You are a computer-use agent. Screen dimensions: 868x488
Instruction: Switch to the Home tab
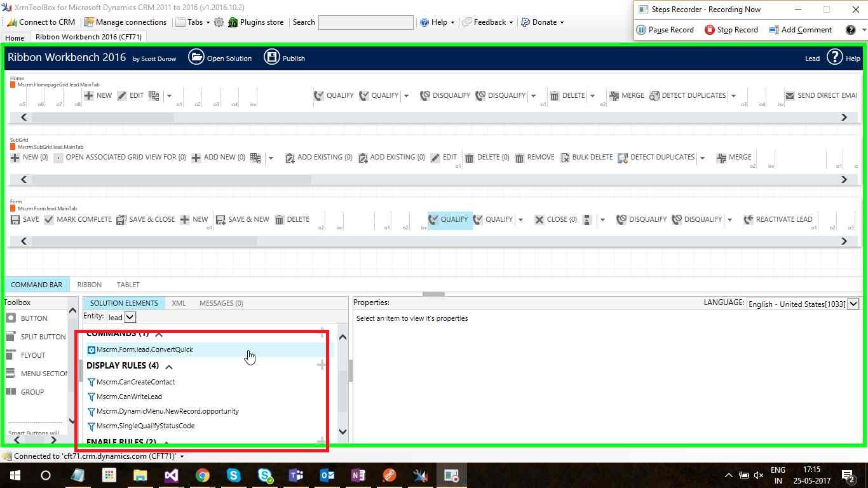coord(15,37)
